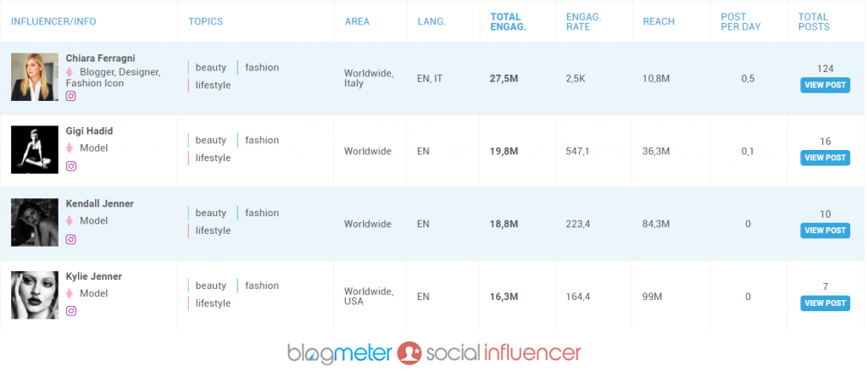Open Kendall Jenner's Instagram icon
Image resolution: width=868 pixels, height=378 pixels.
71,239
